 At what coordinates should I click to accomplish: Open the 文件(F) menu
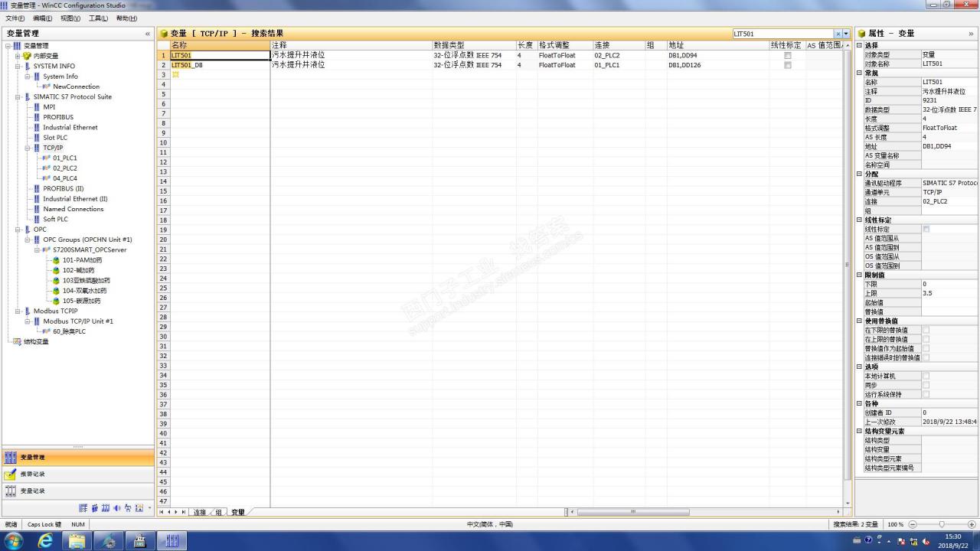pos(15,18)
